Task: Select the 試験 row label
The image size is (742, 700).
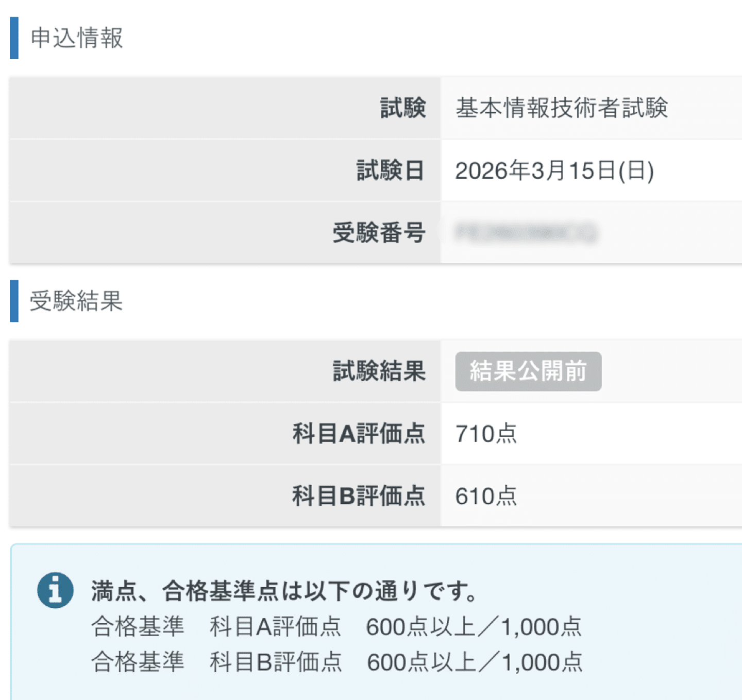Action: click(x=403, y=108)
